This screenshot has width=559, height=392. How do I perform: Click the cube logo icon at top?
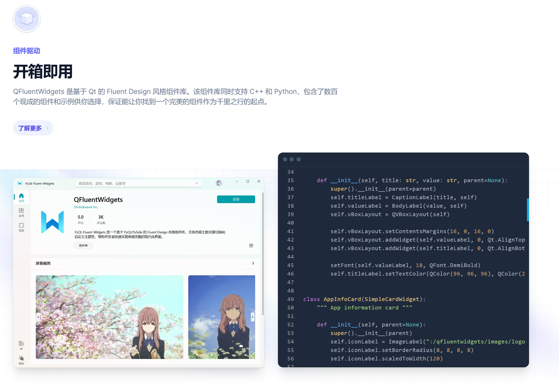[x=27, y=19]
